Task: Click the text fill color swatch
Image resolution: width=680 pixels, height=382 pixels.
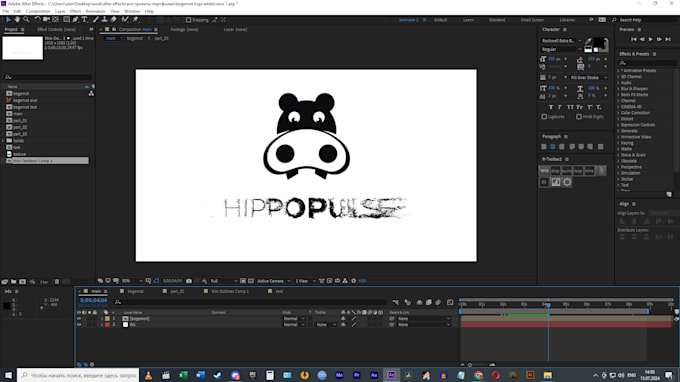Action: coord(599,42)
